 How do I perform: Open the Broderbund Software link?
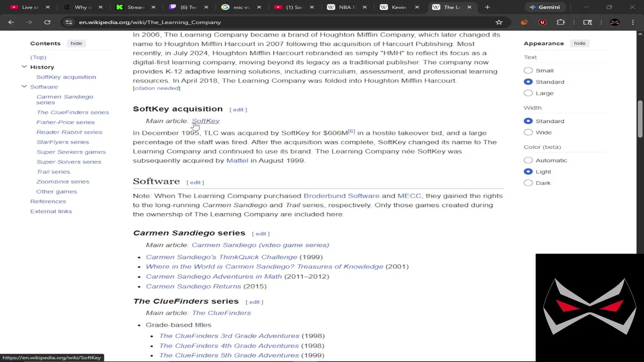click(341, 196)
